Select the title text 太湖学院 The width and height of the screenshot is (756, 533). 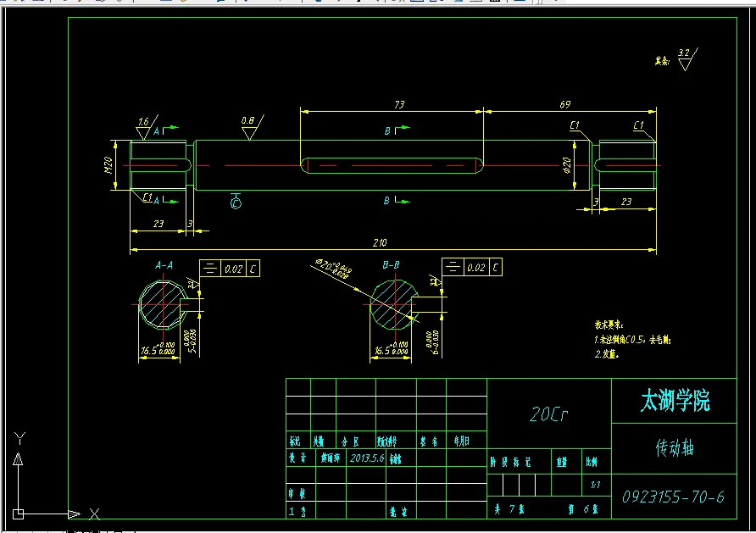(x=675, y=401)
